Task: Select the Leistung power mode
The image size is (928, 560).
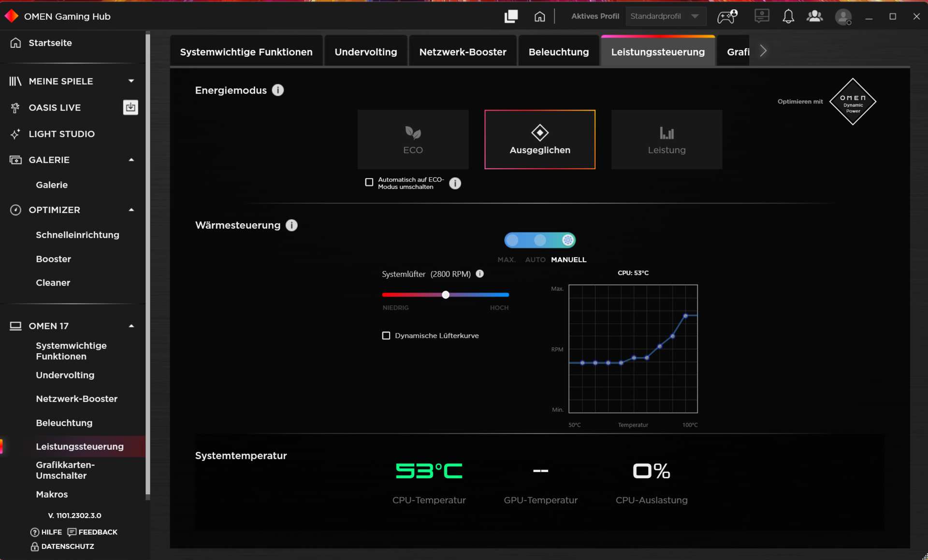Action: pyautogui.click(x=666, y=140)
